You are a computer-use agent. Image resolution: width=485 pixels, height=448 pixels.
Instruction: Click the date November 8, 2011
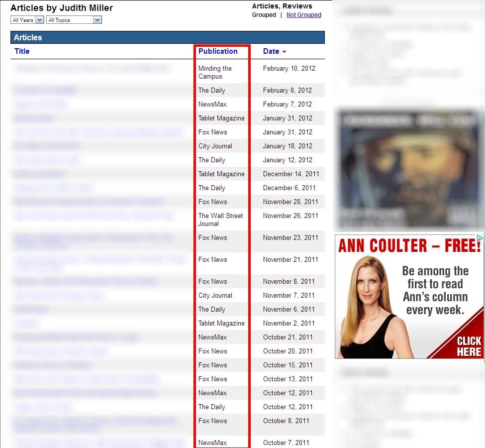pos(289,282)
